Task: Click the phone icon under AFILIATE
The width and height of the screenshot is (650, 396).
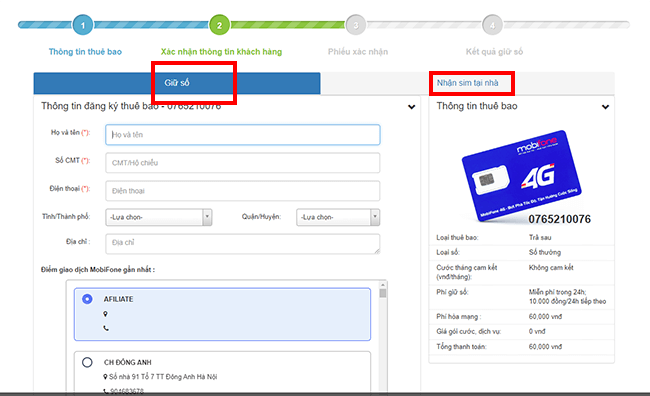Action: click(106, 328)
